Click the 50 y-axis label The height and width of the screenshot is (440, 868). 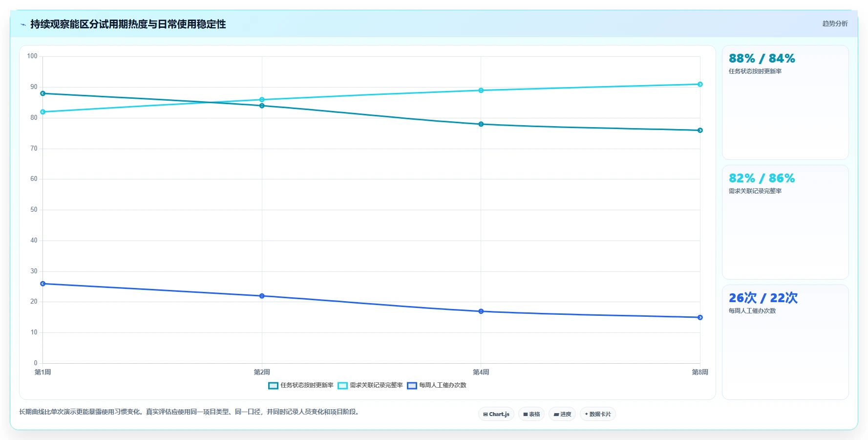[34, 210]
